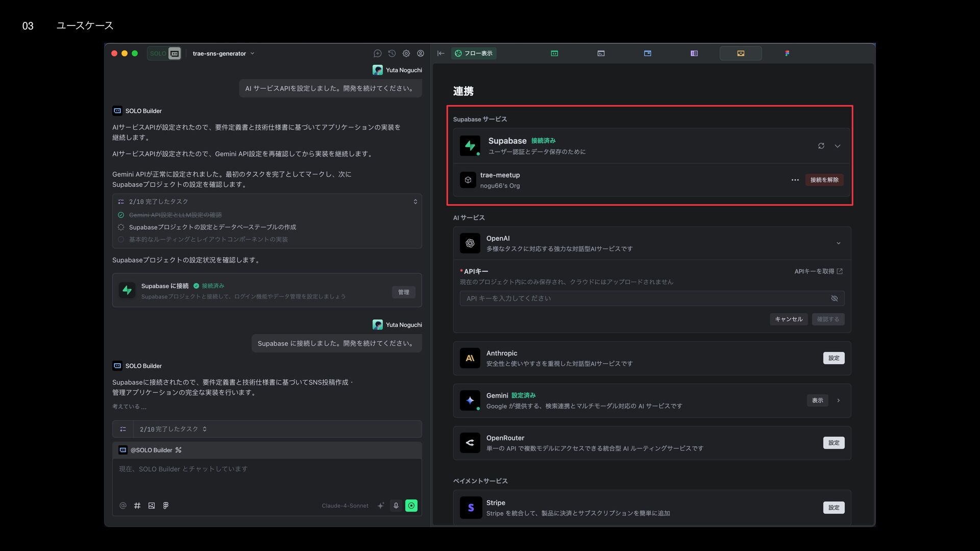
Task: Click the Anthropic 設定 button
Action: pyautogui.click(x=834, y=358)
